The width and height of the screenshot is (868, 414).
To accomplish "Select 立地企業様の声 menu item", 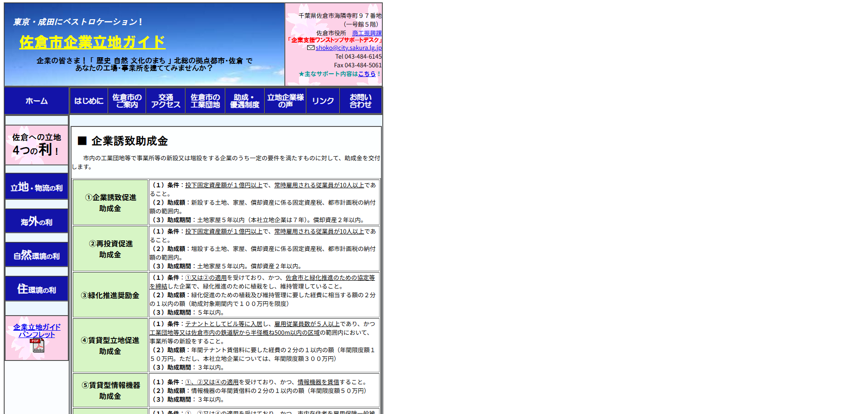I will 286,101.
